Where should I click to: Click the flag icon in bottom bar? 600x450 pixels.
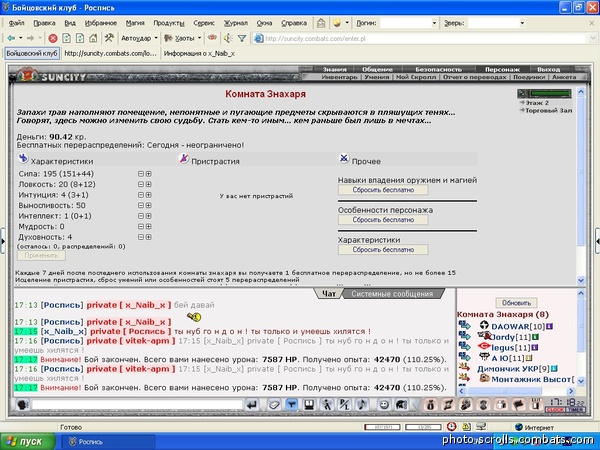click(x=518, y=404)
